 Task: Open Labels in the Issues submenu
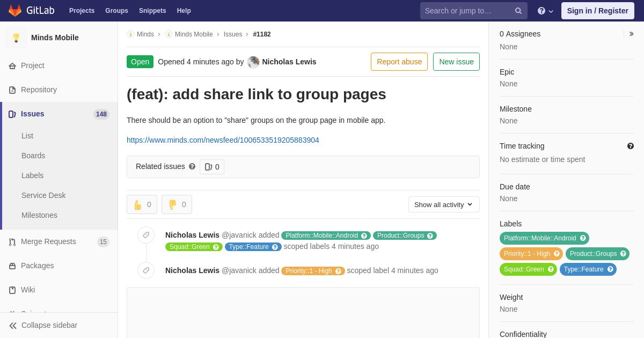click(32, 175)
